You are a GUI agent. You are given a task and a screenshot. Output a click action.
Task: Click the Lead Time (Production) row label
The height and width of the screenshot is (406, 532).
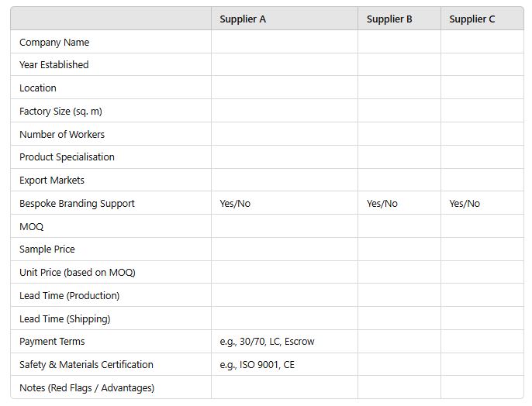click(x=70, y=296)
